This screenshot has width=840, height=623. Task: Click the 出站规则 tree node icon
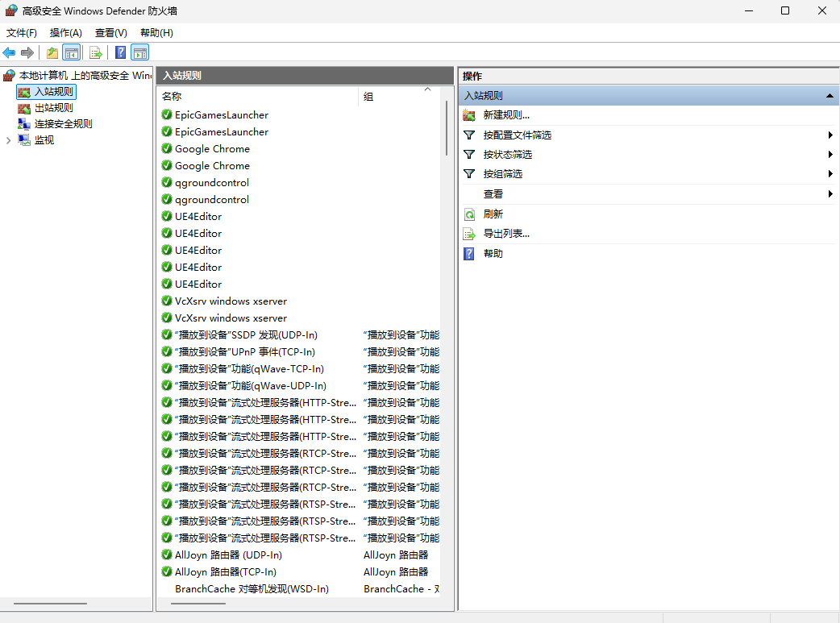point(24,108)
